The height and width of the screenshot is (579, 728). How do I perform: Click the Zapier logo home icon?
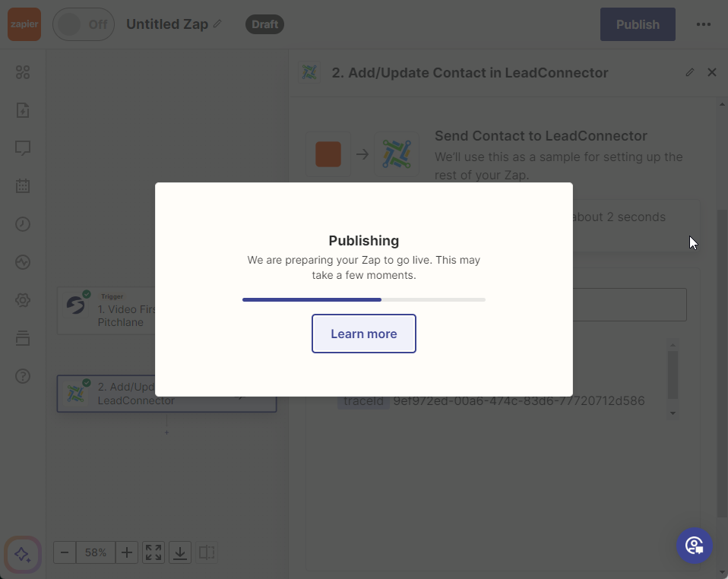point(24,24)
